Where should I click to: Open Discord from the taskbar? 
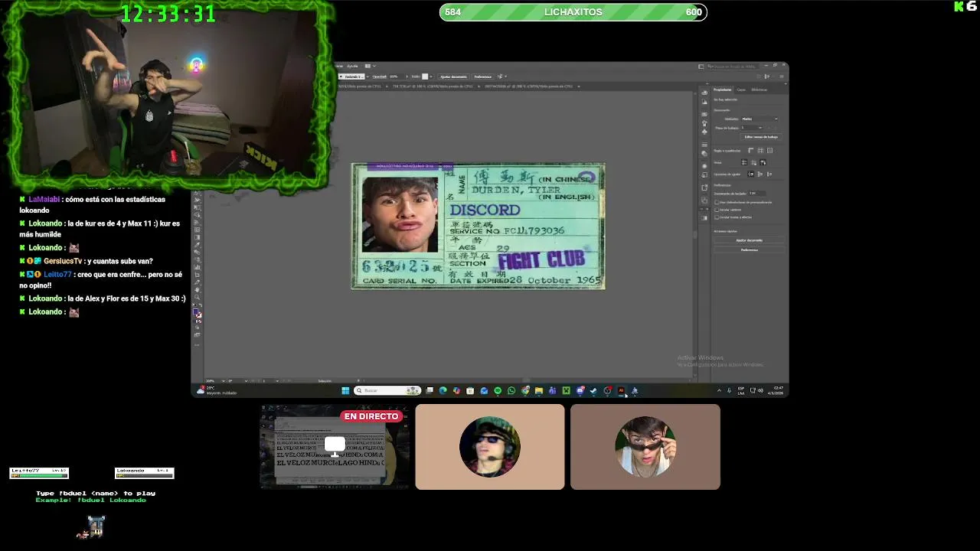click(580, 390)
